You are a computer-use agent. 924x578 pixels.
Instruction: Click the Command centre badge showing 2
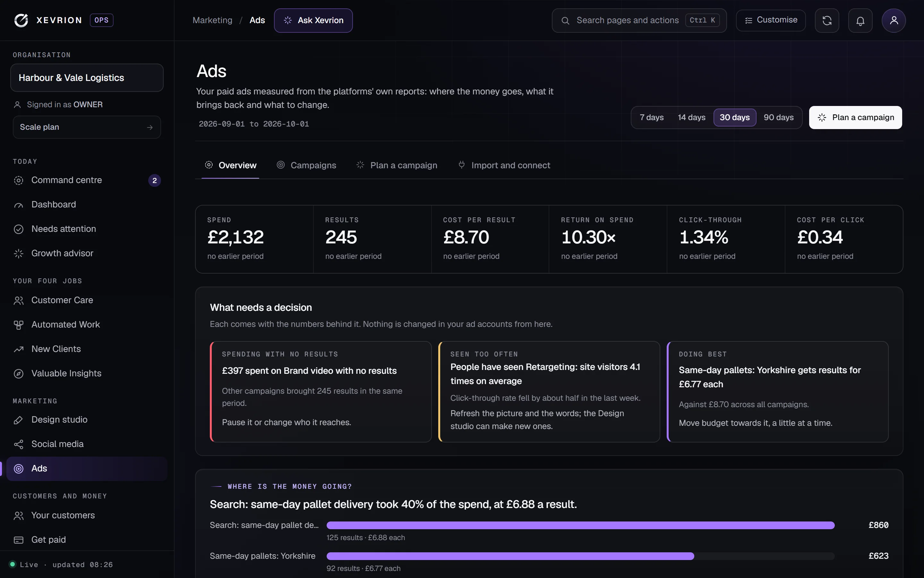click(x=154, y=180)
